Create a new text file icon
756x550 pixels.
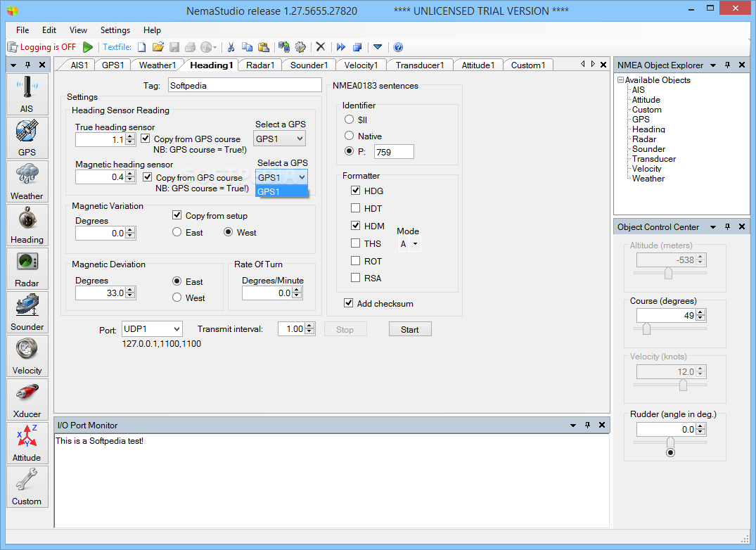[142, 46]
